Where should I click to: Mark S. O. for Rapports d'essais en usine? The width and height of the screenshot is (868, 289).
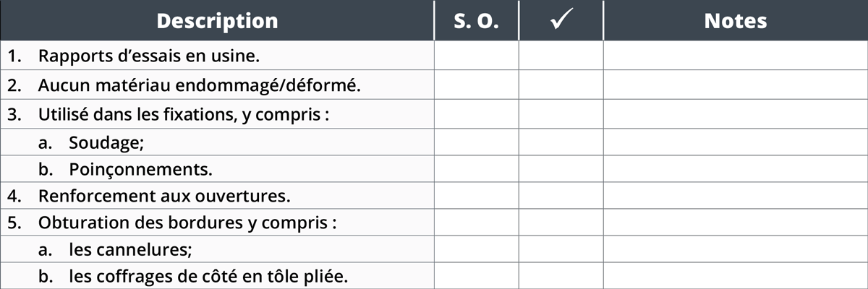point(477,56)
